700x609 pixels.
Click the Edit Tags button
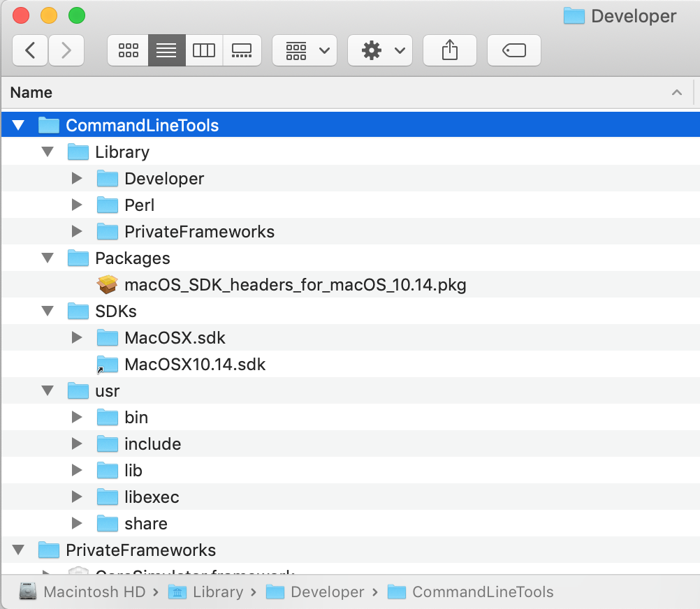(x=513, y=50)
